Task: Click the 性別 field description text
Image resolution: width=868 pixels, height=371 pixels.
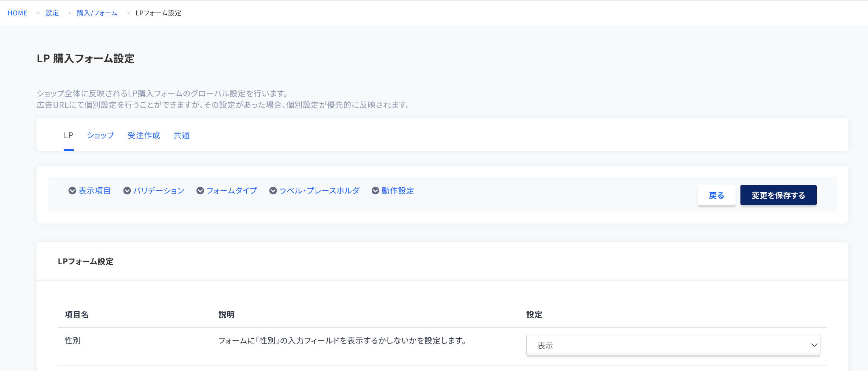Action: click(x=342, y=341)
